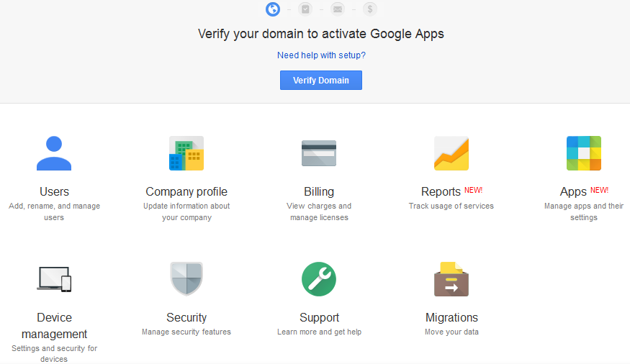The image size is (630, 364).
Task: Open the Migrations archive box icon
Action: pyautogui.click(x=451, y=279)
